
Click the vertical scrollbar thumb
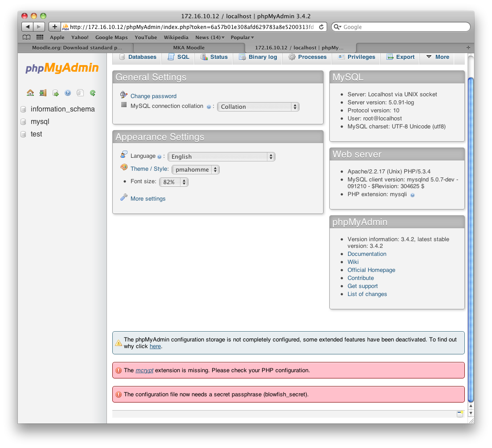click(x=471, y=239)
